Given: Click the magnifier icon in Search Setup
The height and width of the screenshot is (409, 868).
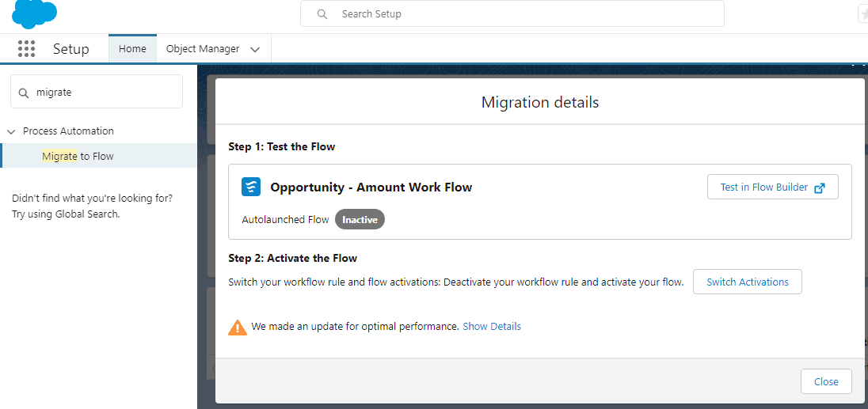Looking at the screenshot, I should tap(322, 14).
